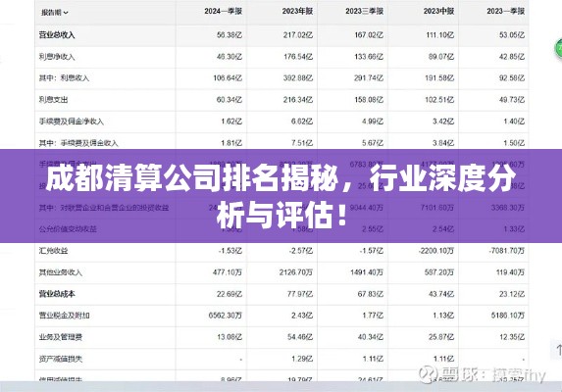
Task: Select 营业税金及附加 value 2.43亿
Action: [x=302, y=316]
